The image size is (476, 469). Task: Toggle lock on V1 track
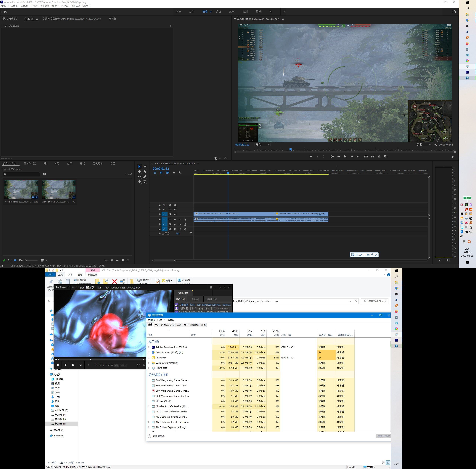pyautogui.click(x=160, y=214)
